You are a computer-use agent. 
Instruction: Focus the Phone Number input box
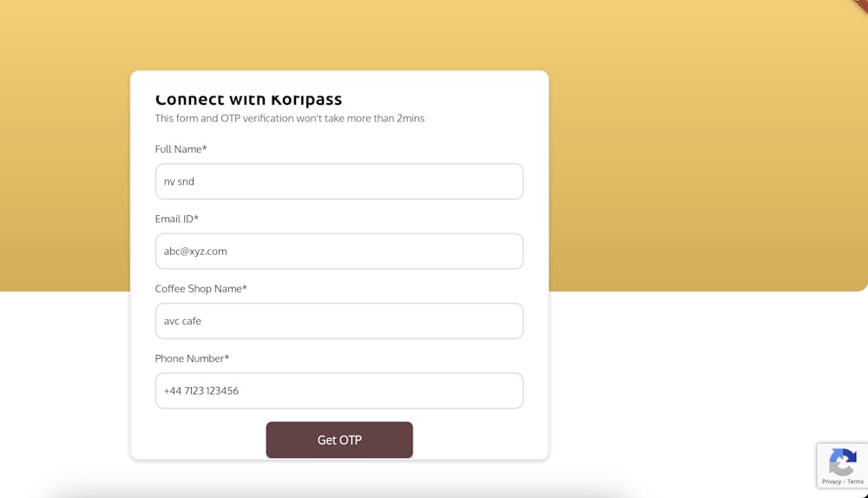click(339, 390)
